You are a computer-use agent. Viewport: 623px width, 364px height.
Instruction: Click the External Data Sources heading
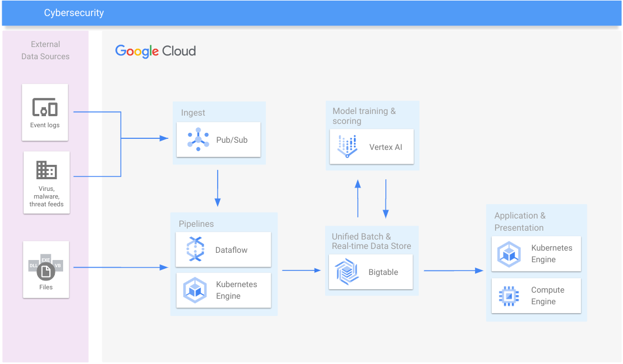(x=45, y=50)
